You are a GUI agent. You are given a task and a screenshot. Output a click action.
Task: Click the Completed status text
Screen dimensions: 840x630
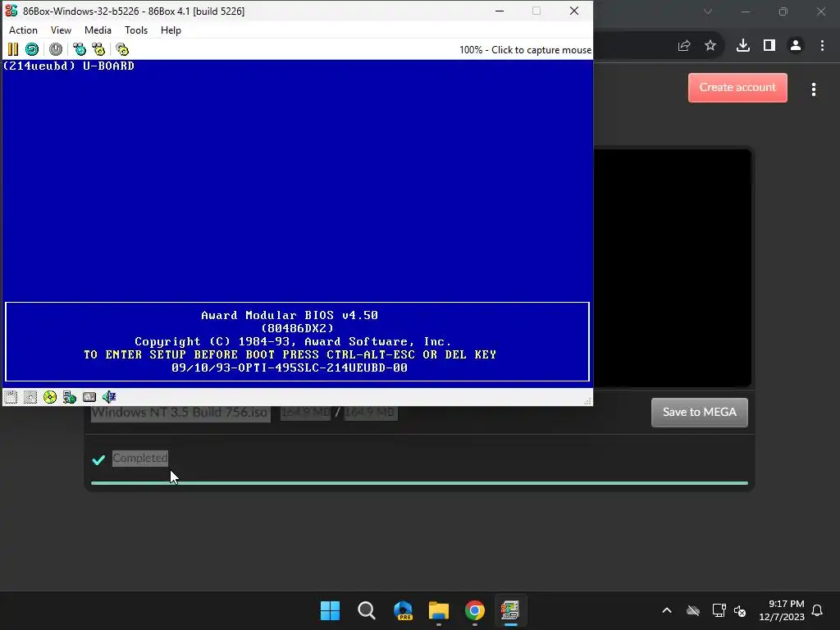139,458
